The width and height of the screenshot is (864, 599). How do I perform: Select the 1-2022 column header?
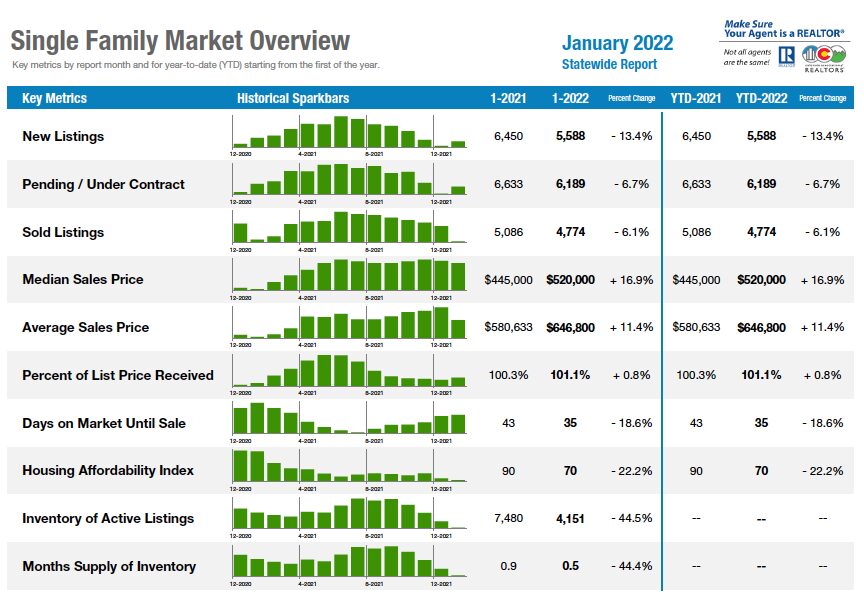(570, 98)
